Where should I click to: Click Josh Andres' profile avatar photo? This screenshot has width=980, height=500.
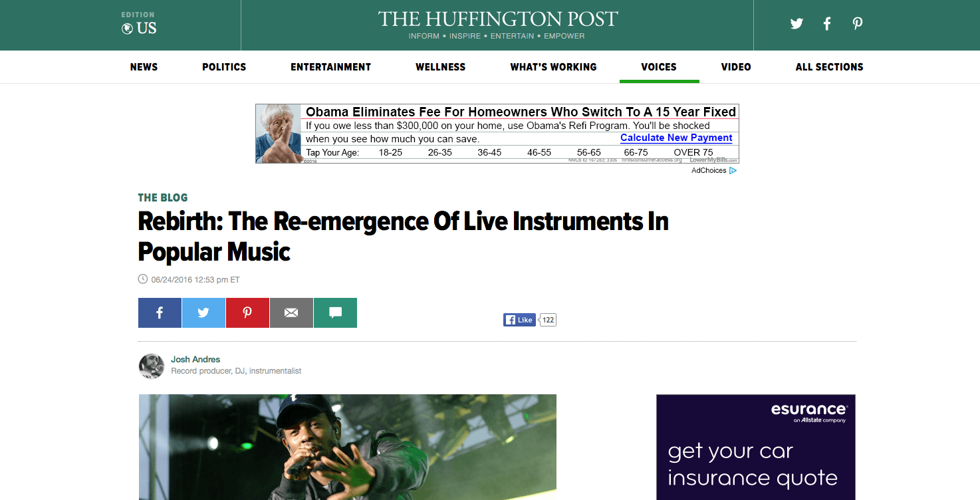point(152,366)
